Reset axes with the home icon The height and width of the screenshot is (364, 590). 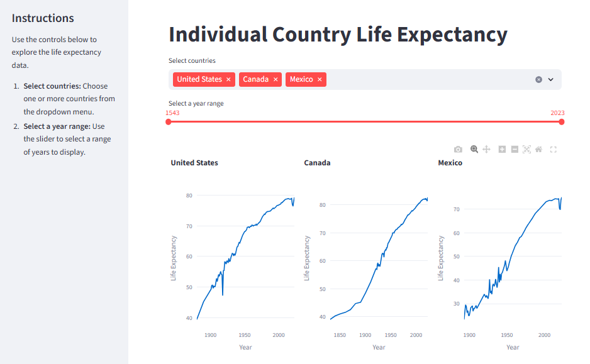click(x=539, y=149)
